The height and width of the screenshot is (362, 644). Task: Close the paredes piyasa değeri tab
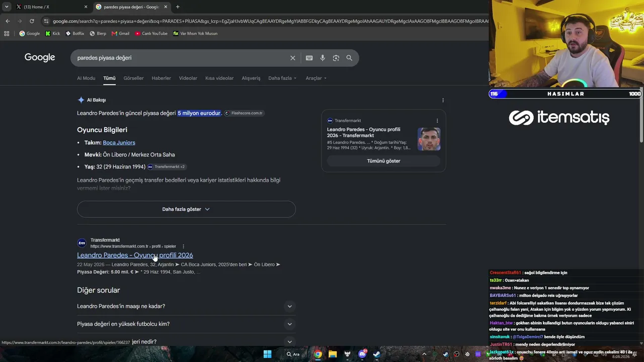point(166,7)
